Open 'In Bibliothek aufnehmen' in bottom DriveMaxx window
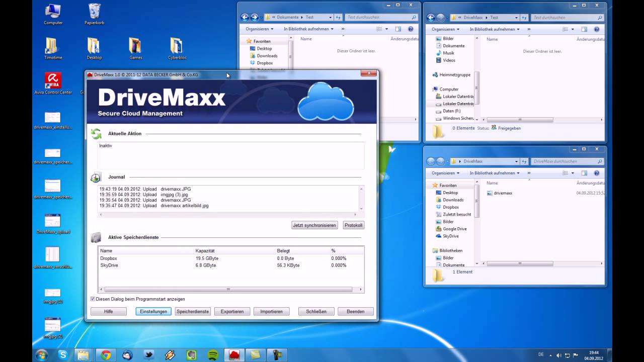The width and height of the screenshot is (644, 362). click(495, 173)
